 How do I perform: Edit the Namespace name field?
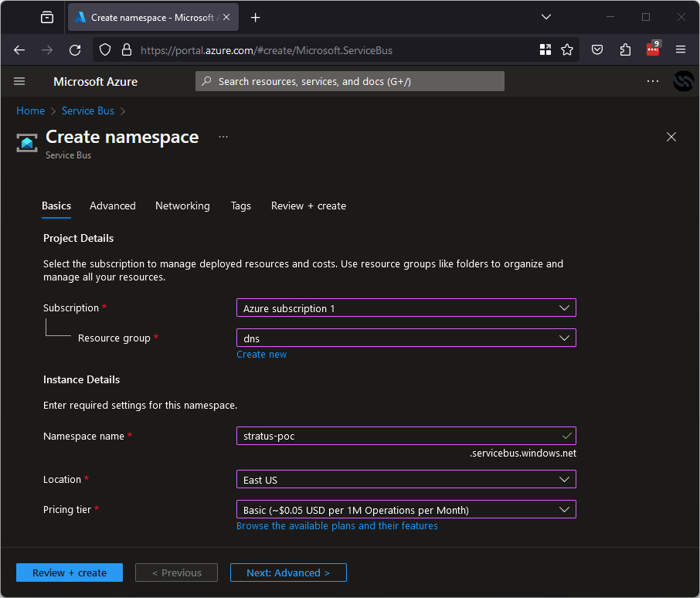pos(406,436)
